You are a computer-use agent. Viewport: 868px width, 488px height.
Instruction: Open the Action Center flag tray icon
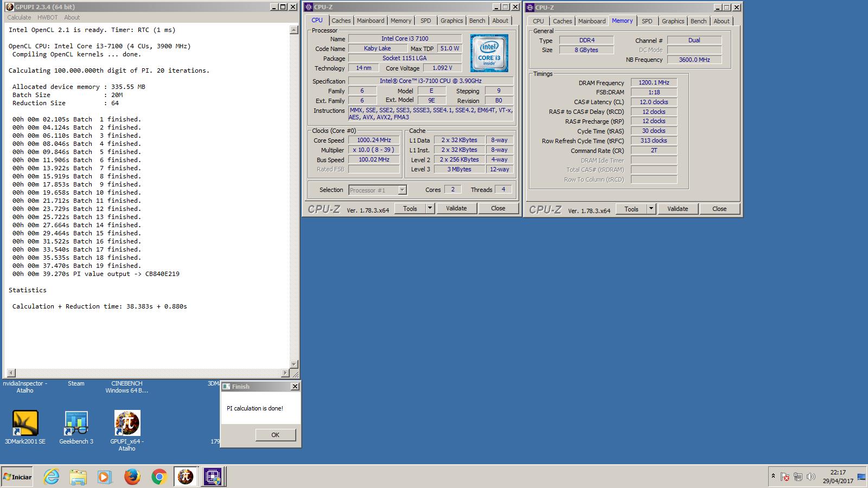pos(785,477)
